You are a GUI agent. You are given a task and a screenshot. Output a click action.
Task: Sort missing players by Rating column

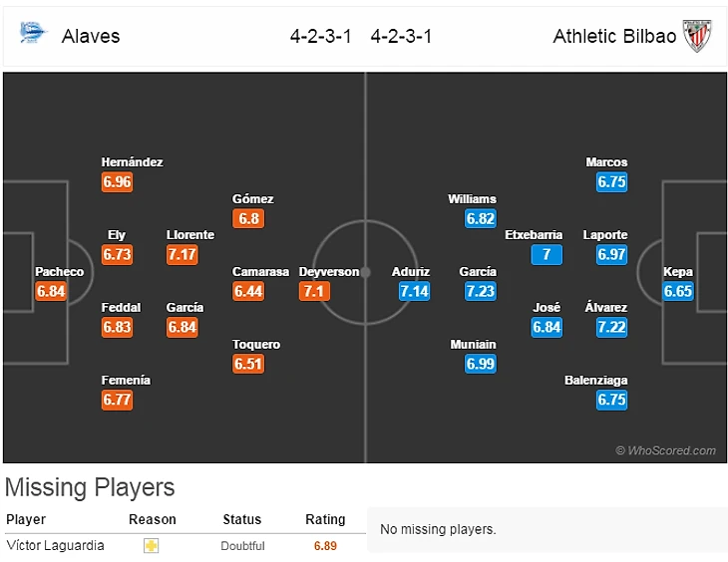click(325, 519)
